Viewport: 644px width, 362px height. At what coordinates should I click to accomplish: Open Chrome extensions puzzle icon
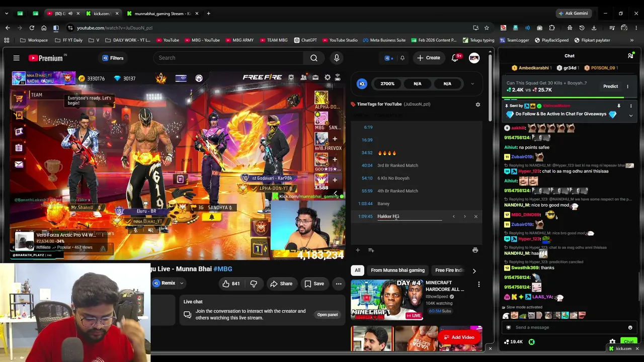point(552,28)
